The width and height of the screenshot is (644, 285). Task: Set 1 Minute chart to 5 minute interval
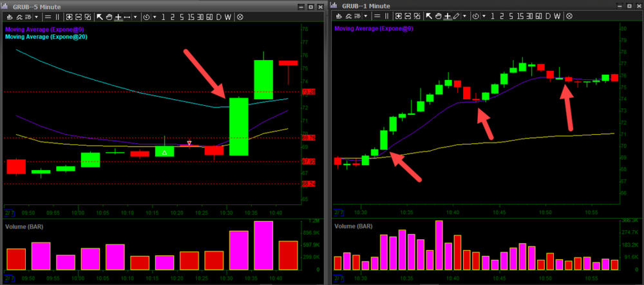point(511,16)
